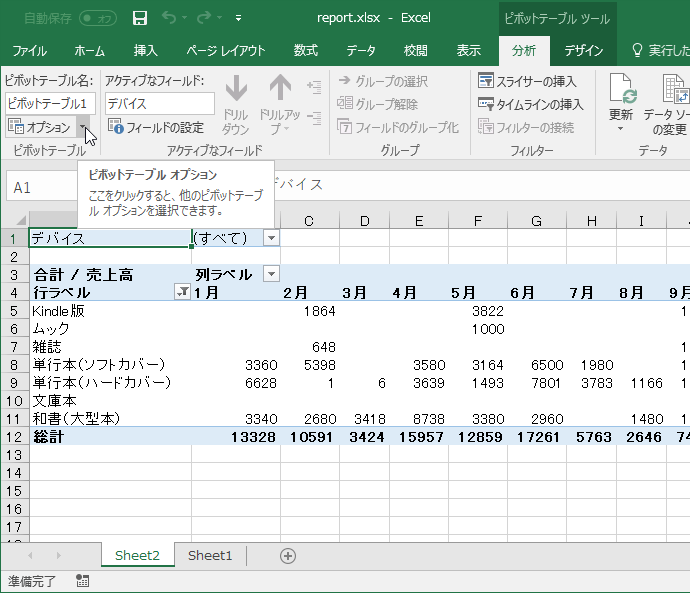Click the sheet scroll right arrow
Image resolution: width=690 pixels, height=593 pixels.
[x=58, y=556]
